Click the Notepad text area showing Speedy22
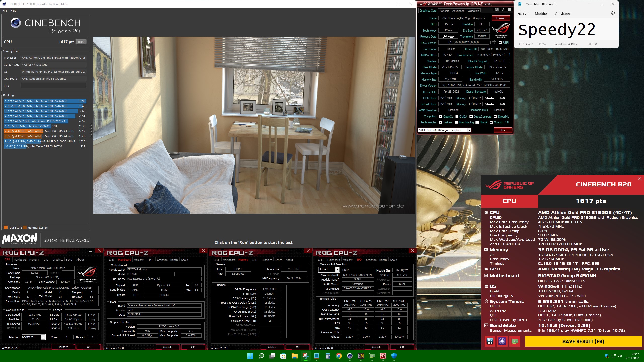Image resolution: width=644 pixels, height=362 pixels. (566, 30)
